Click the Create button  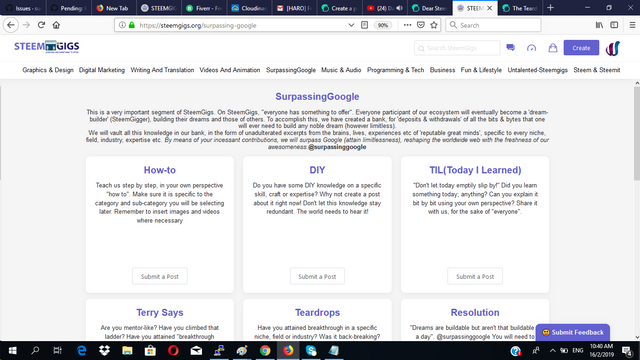[581, 48]
